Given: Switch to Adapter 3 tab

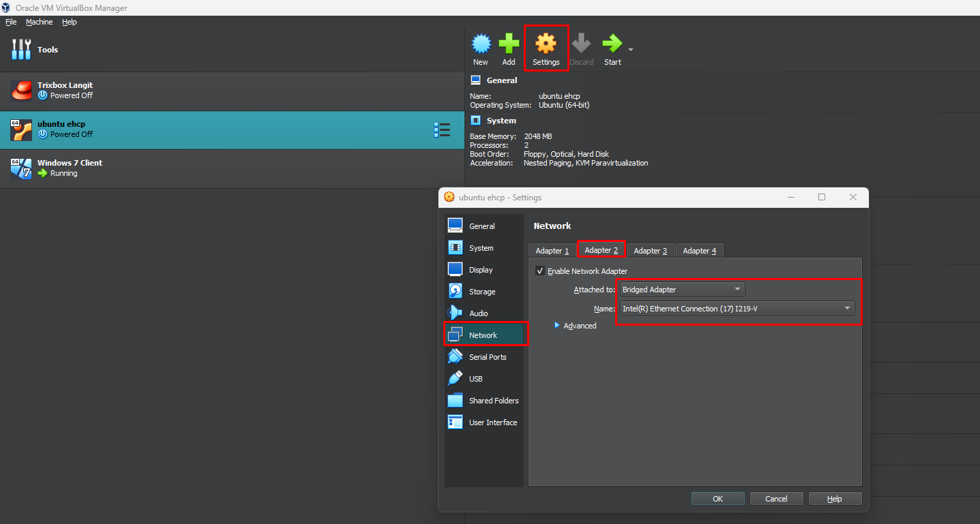Looking at the screenshot, I should pyautogui.click(x=651, y=251).
